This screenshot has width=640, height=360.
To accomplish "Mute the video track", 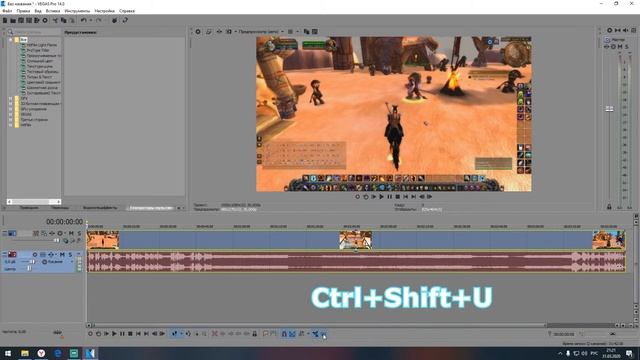I will pos(71,233).
